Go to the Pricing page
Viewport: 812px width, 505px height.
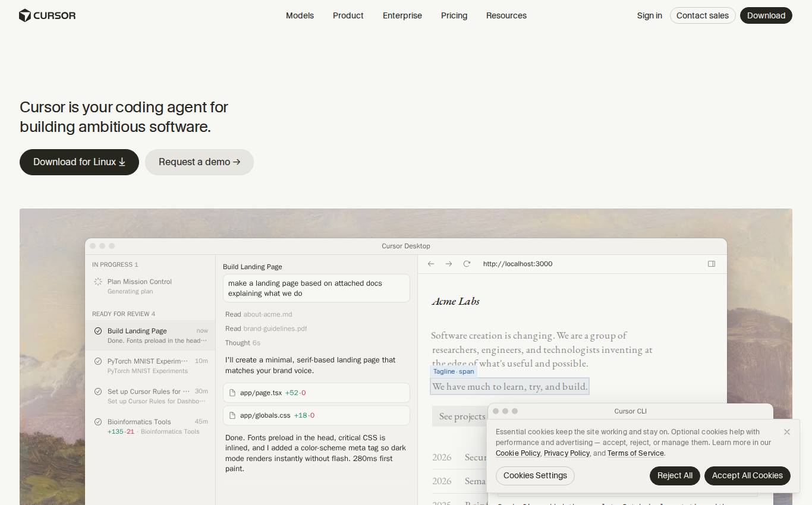(x=454, y=15)
